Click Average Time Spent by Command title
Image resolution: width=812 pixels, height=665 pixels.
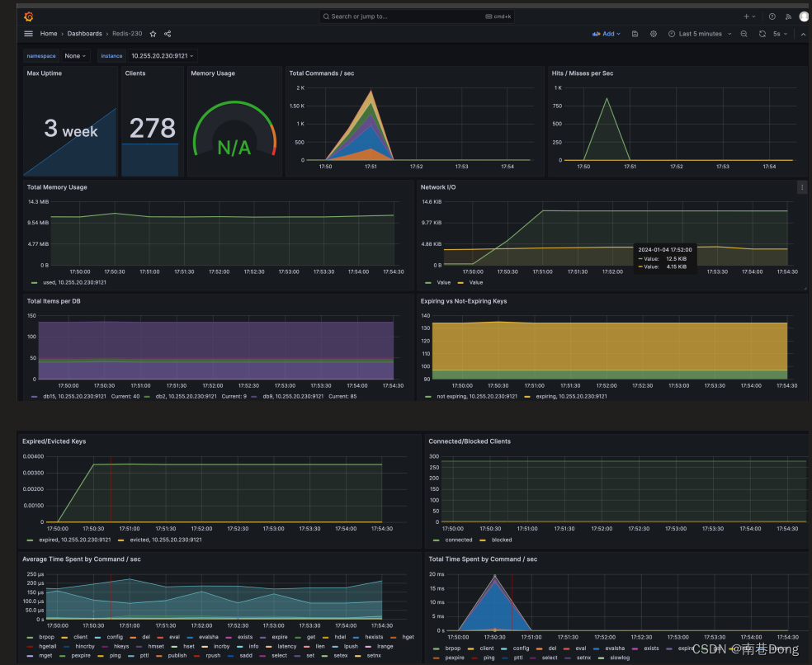pyautogui.click(x=82, y=559)
